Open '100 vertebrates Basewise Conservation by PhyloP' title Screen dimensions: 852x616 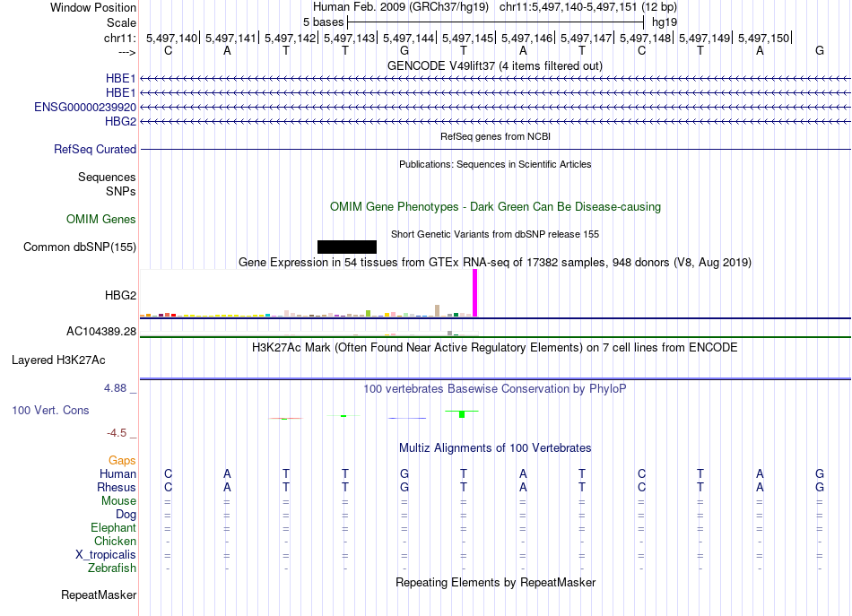pyautogui.click(x=495, y=388)
